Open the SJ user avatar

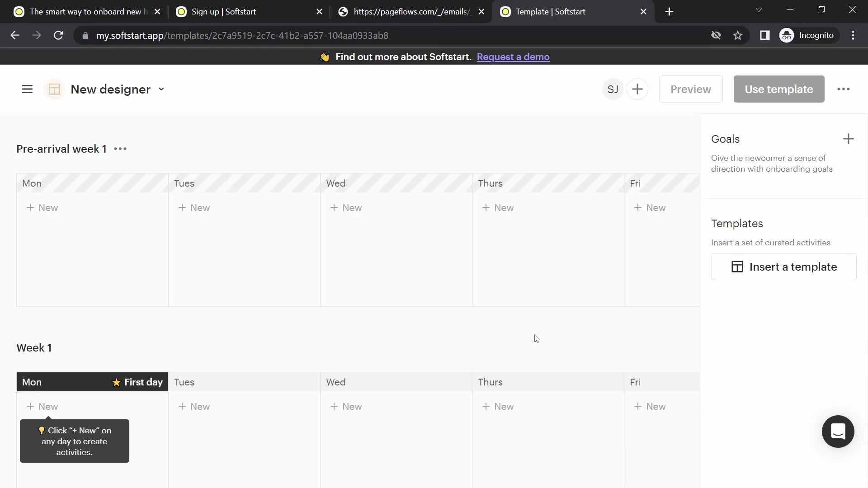[x=613, y=89]
